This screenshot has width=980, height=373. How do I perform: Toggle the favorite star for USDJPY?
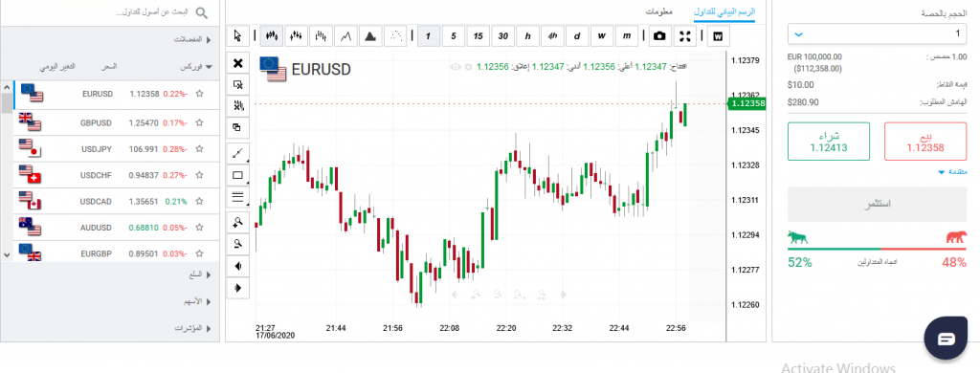pyautogui.click(x=199, y=148)
